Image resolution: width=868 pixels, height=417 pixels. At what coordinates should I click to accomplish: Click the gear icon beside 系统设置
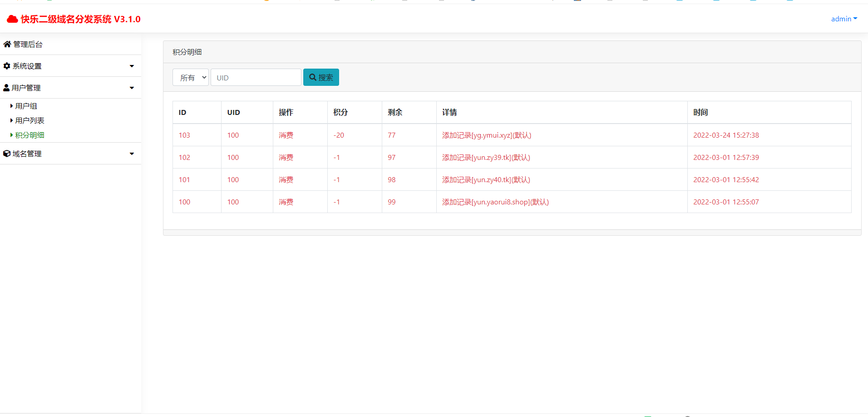[7, 66]
